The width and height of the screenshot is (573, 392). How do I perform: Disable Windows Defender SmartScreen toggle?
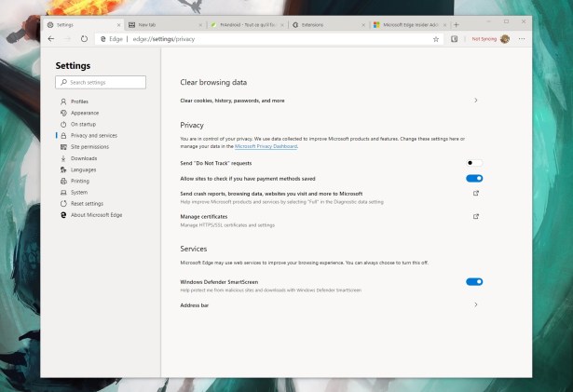(474, 281)
